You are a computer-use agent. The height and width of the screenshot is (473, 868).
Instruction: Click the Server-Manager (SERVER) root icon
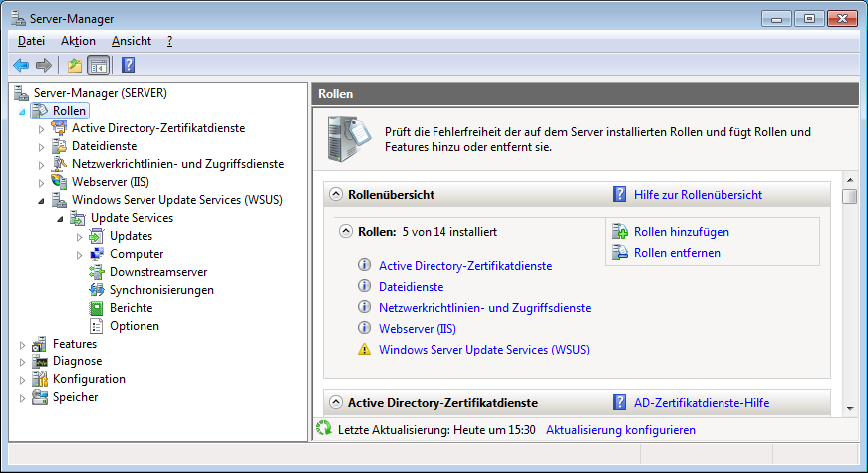[22, 93]
